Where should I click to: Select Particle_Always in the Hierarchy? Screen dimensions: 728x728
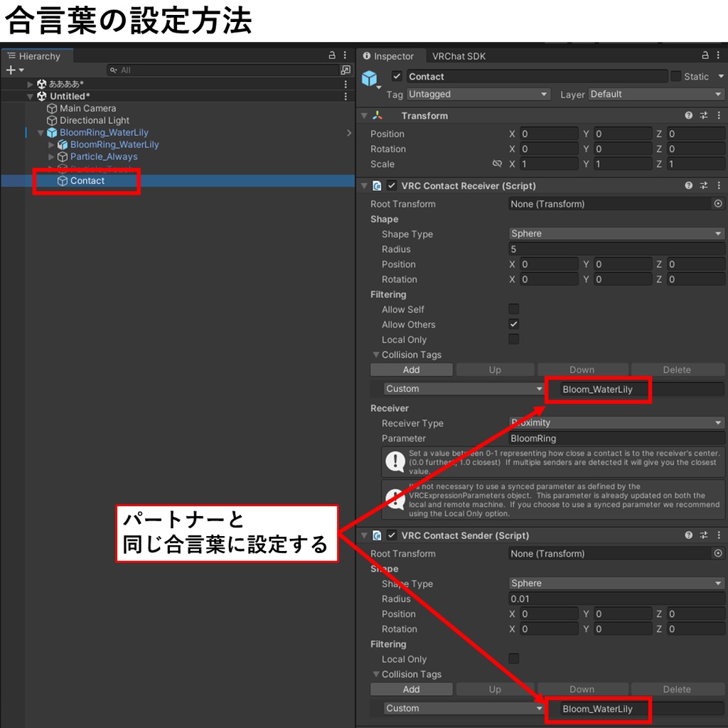point(104,156)
